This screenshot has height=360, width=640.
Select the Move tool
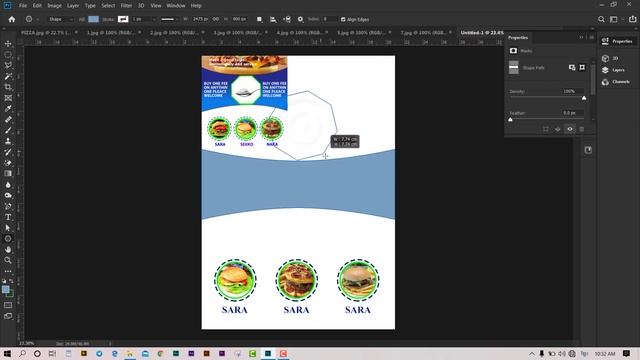(x=8, y=44)
